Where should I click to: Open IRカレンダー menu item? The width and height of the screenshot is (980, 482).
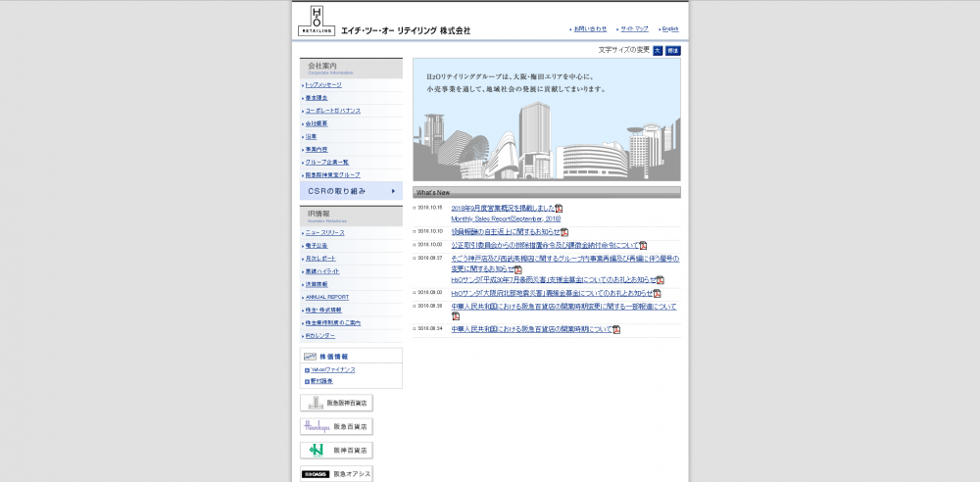320,336
